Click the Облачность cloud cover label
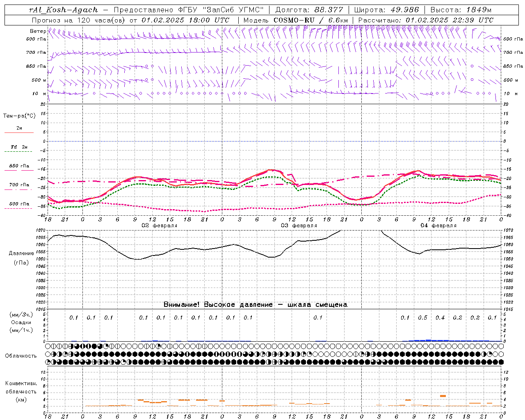The image size is (525, 420). (21, 356)
